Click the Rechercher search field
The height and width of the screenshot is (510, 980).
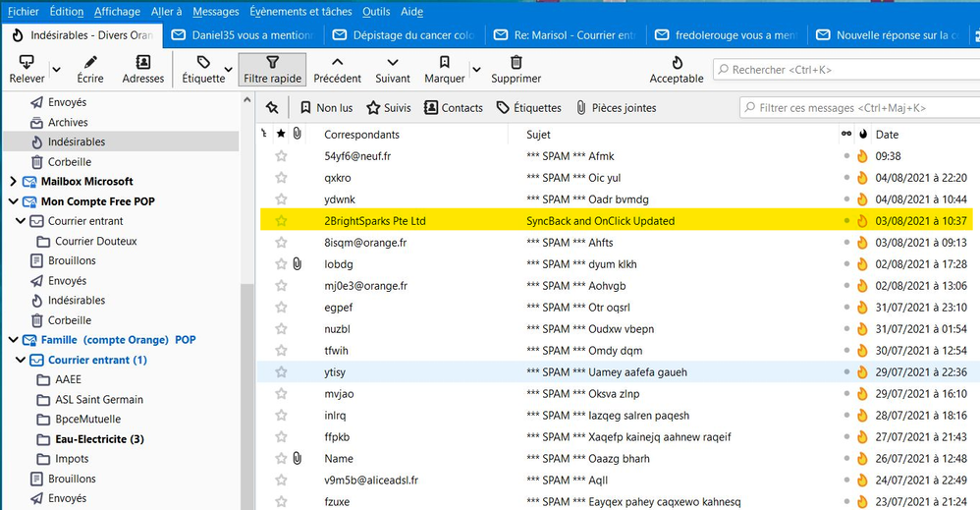(x=844, y=71)
